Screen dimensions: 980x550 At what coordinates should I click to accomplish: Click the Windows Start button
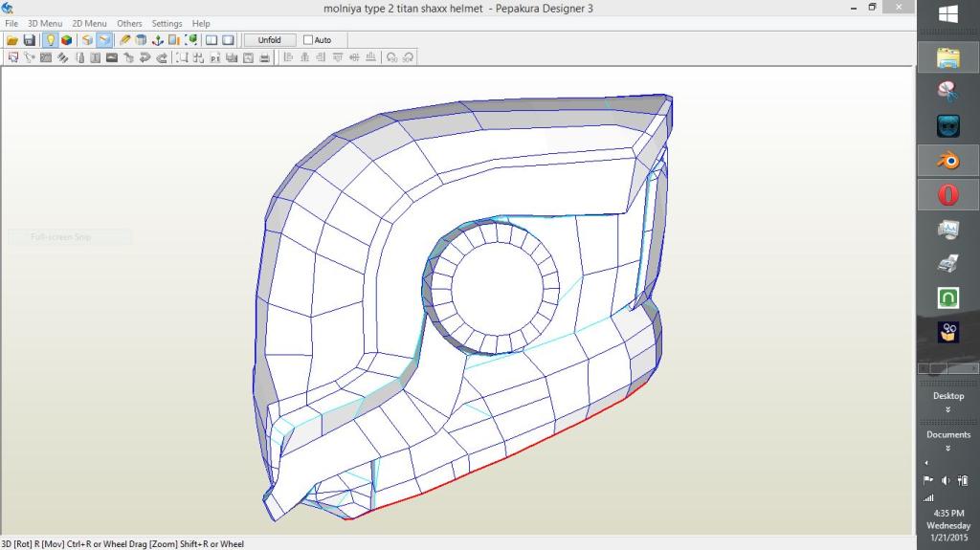click(x=947, y=15)
